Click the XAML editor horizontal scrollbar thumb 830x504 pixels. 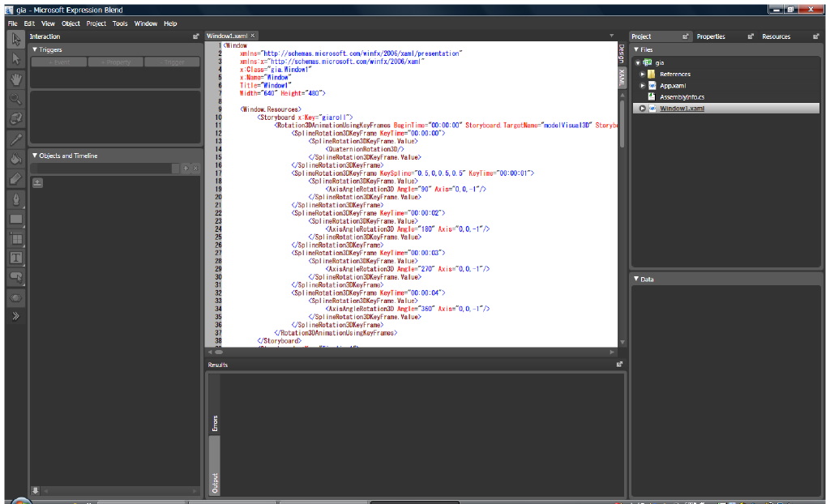tap(219, 352)
